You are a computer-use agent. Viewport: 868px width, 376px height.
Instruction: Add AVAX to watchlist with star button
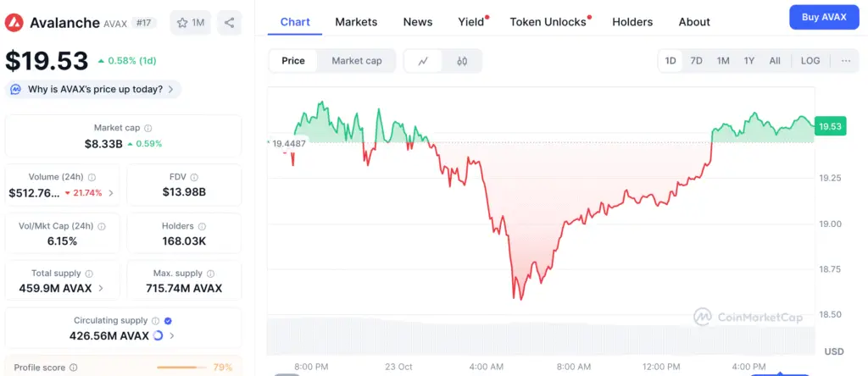coord(192,23)
